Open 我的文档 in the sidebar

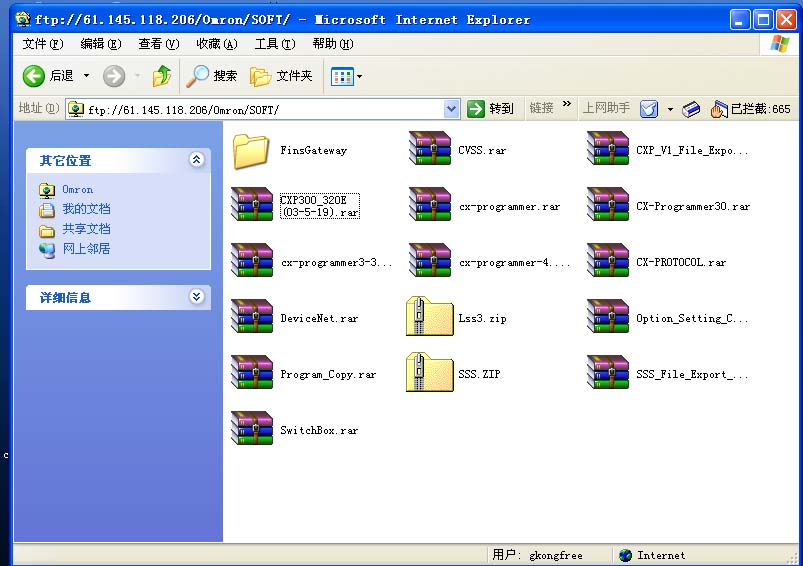click(86, 209)
